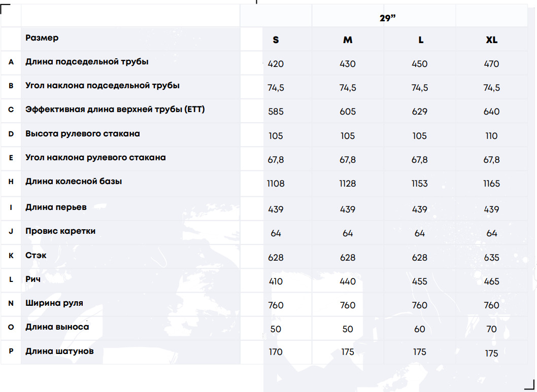Select the XL size column header
The image size is (537, 392).
click(491, 40)
